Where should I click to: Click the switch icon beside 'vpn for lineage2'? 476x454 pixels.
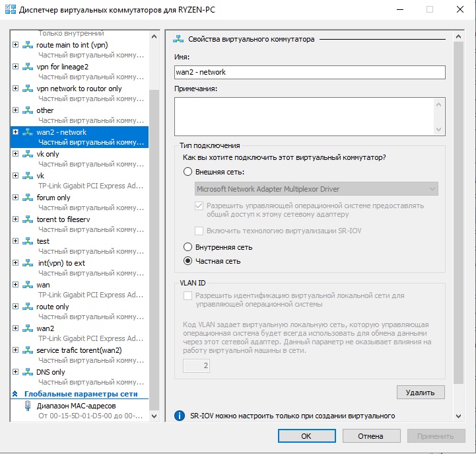[x=28, y=67]
